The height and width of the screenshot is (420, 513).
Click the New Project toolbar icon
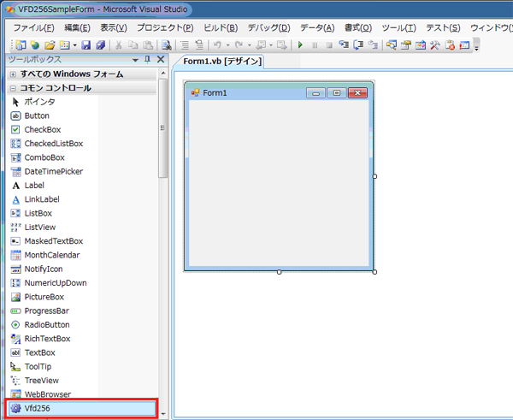21,44
